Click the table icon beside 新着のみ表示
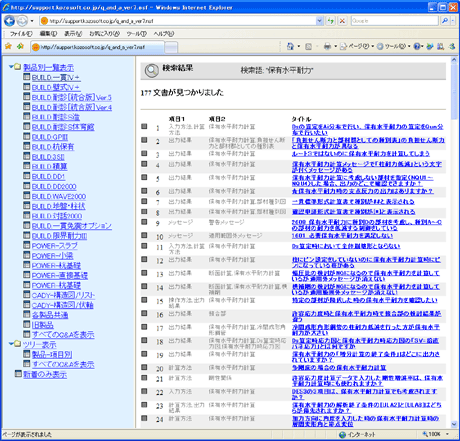The width and height of the screenshot is (460, 441). coord(18,373)
